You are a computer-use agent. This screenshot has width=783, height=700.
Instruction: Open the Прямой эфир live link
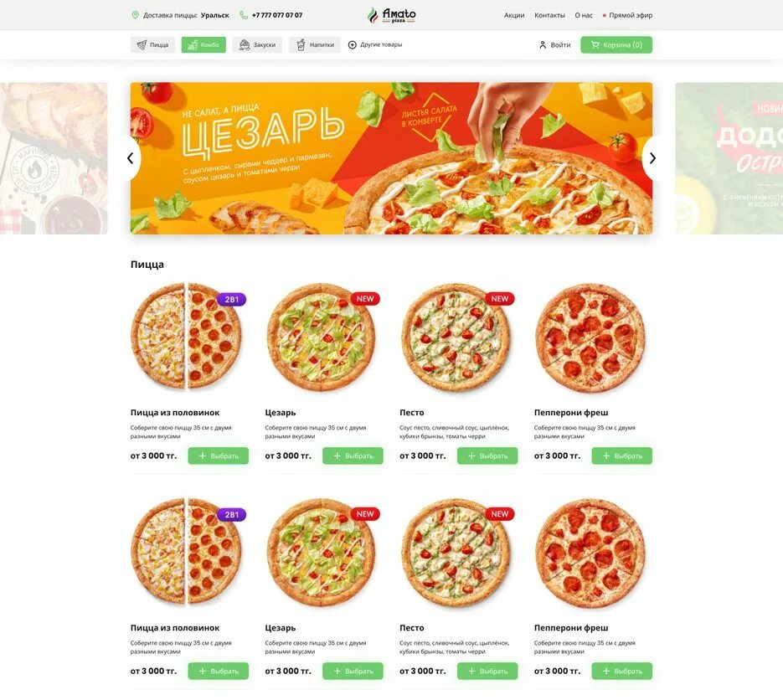tap(627, 15)
